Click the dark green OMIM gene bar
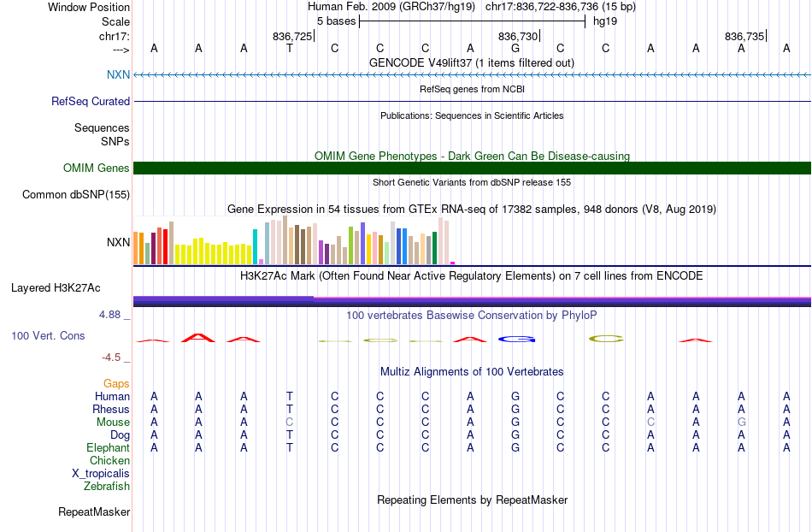The height and width of the screenshot is (532, 812). 472,168
